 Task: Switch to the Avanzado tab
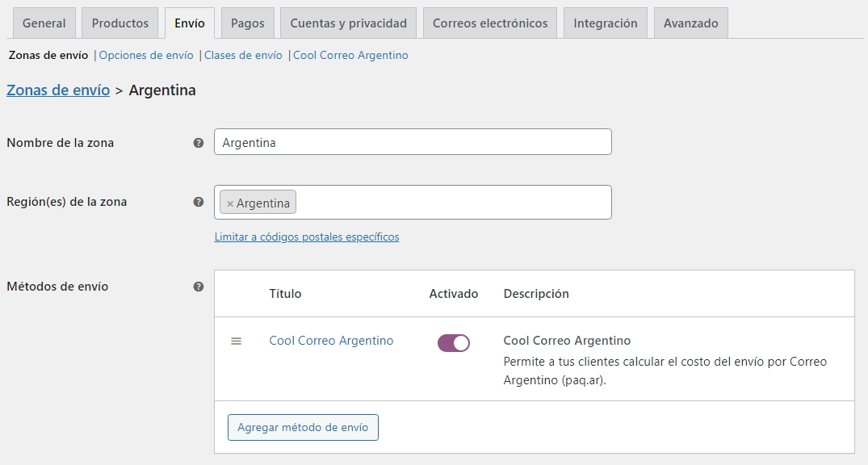click(x=690, y=23)
